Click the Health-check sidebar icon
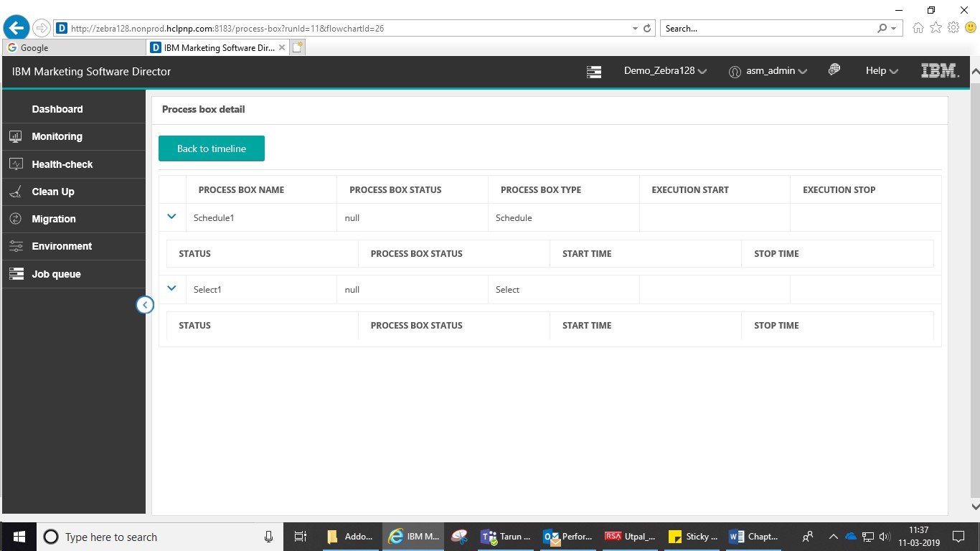Viewport: 980px width, 551px height. tap(16, 164)
